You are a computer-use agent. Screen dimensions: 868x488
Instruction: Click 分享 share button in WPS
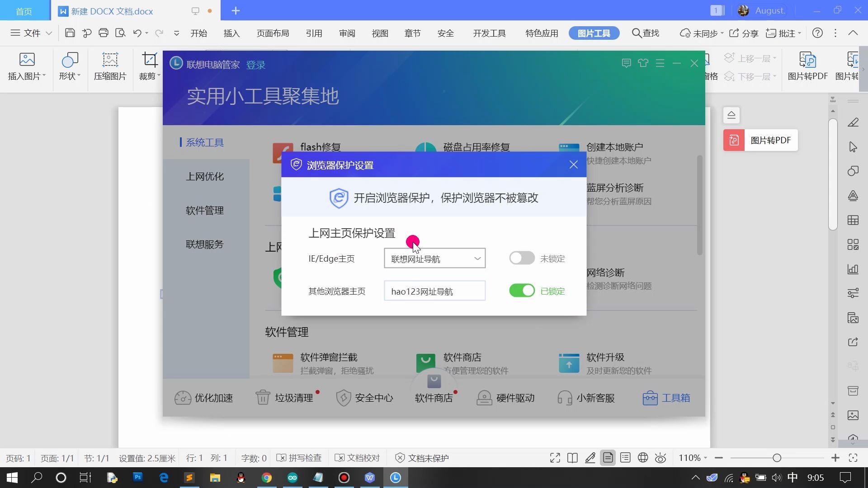[x=744, y=33]
